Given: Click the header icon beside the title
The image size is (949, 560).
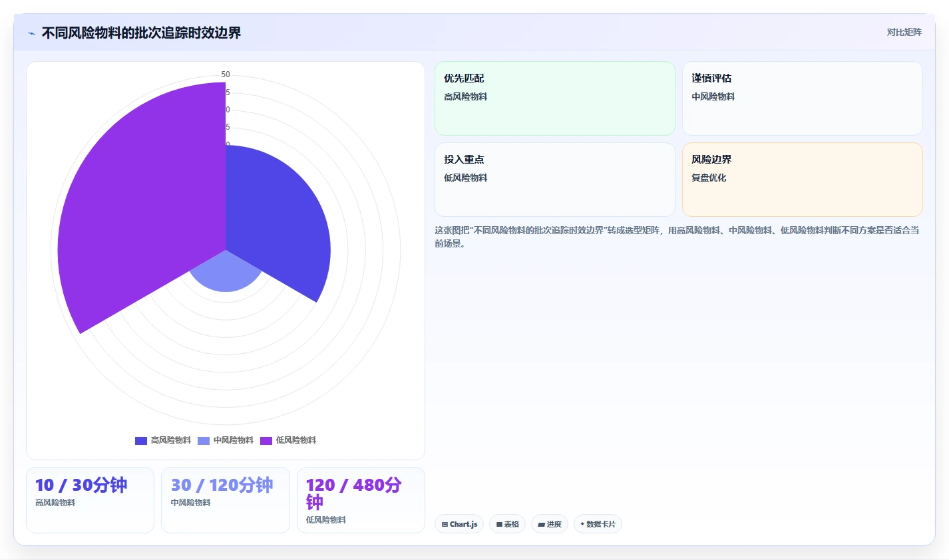Looking at the screenshot, I should pyautogui.click(x=31, y=33).
